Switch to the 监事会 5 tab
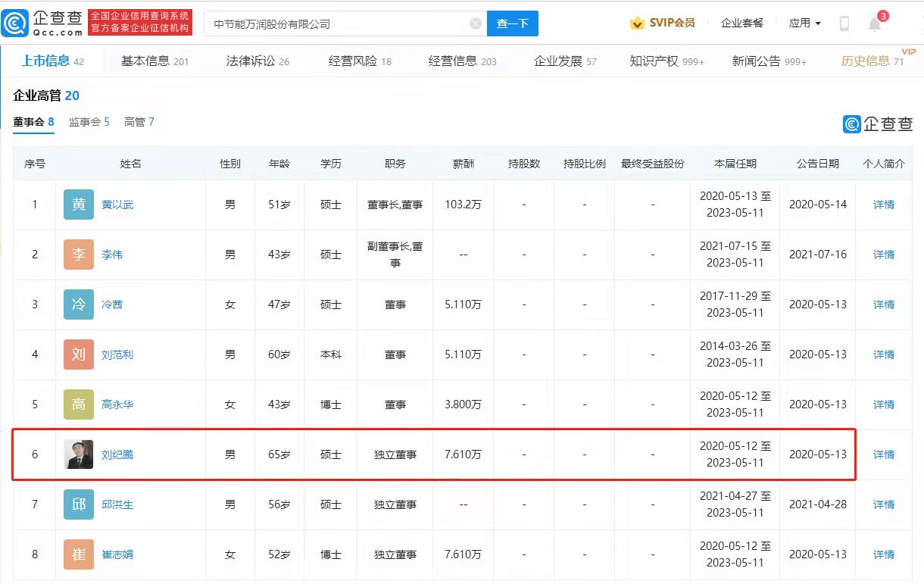This screenshot has height=584, width=924. click(x=89, y=122)
